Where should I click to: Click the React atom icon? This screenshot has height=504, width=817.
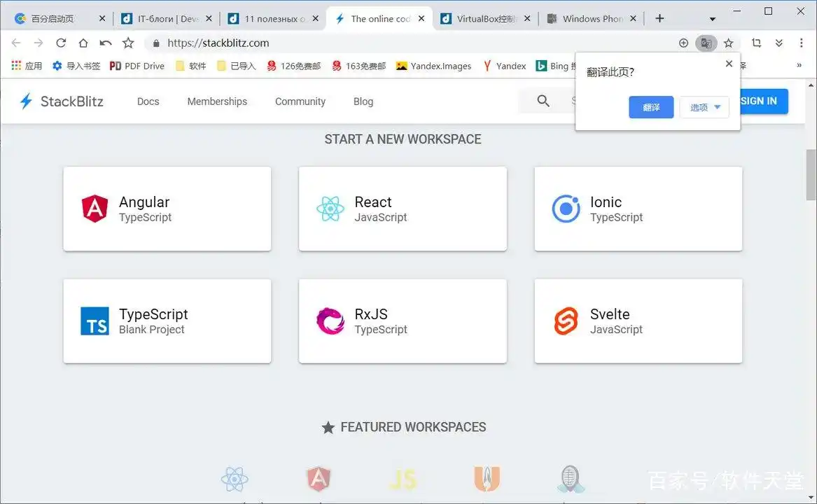(x=330, y=209)
